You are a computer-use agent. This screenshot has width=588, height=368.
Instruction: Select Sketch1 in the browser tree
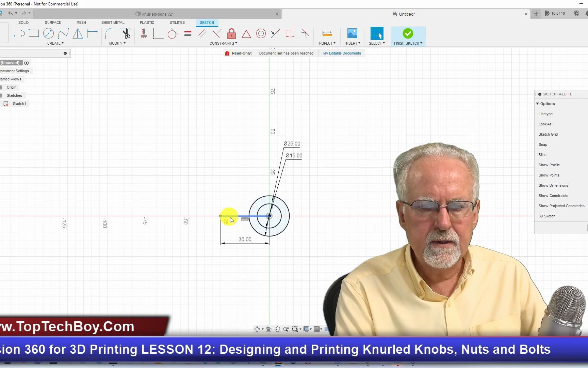tap(19, 103)
